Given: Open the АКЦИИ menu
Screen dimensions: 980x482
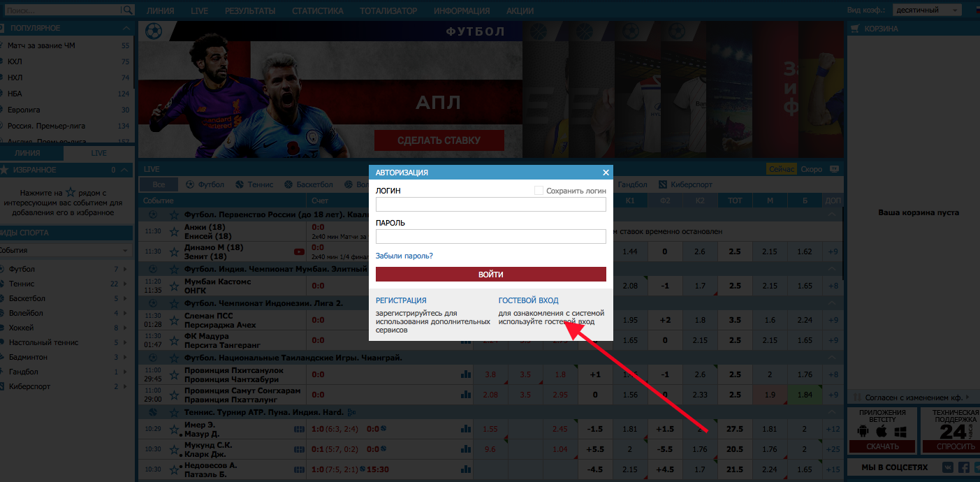Looking at the screenshot, I should click(520, 10).
